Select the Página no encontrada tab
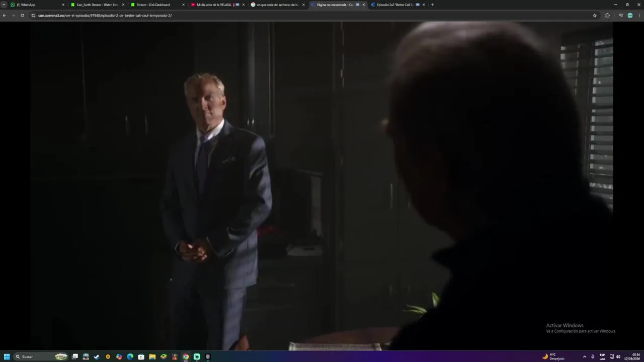 [337, 5]
